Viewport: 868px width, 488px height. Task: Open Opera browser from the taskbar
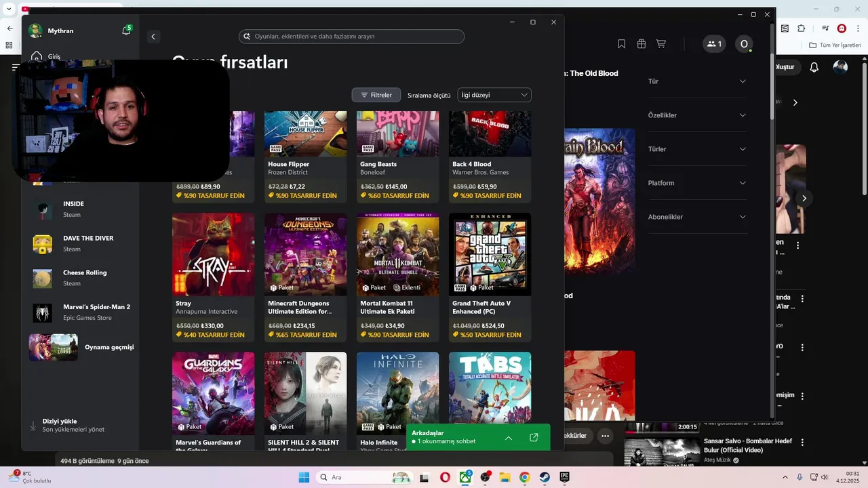445,477
